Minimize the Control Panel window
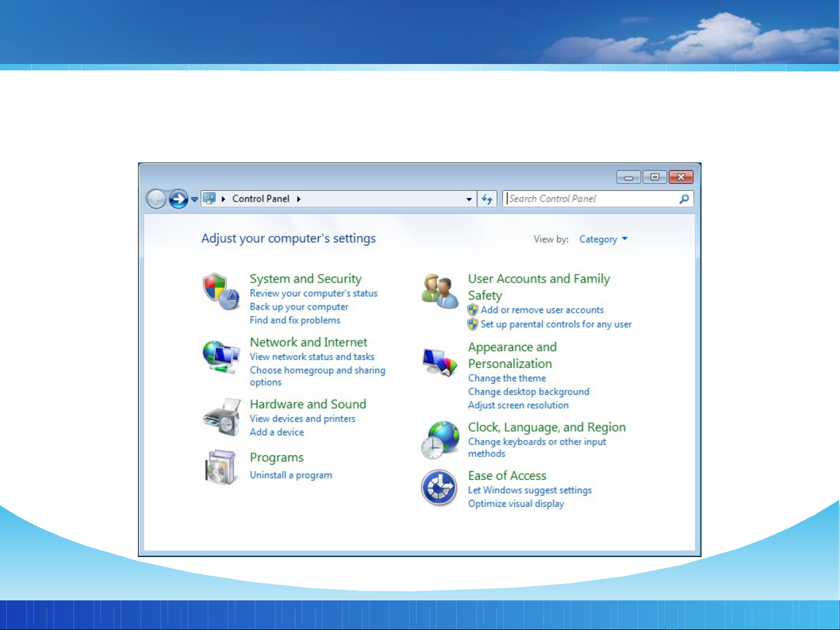The height and width of the screenshot is (630, 840). [x=629, y=177]
